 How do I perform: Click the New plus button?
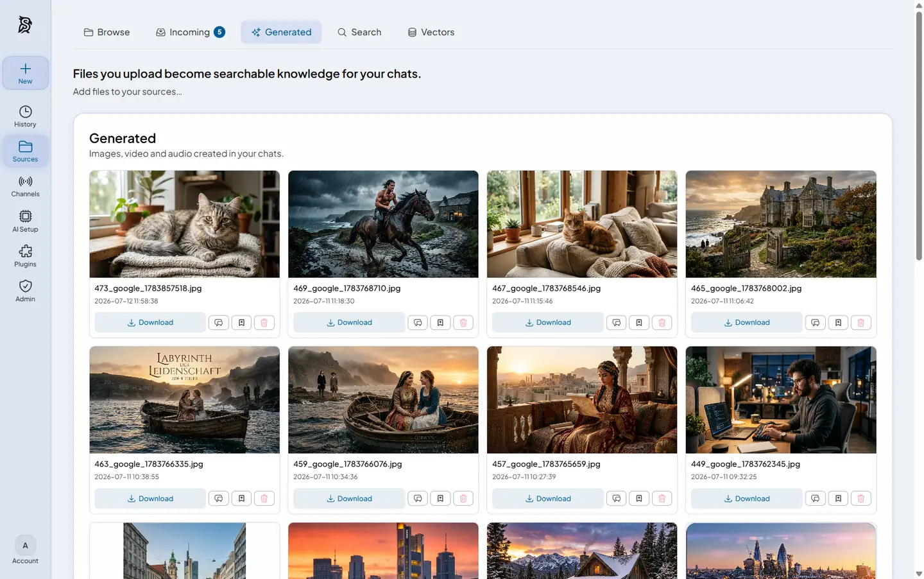point(25,73)
